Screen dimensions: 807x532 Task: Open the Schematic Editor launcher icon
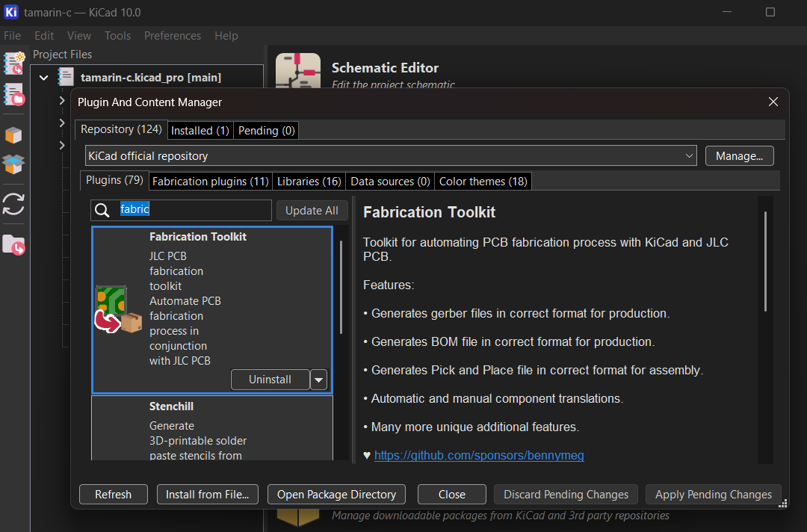tap(298, 70)
